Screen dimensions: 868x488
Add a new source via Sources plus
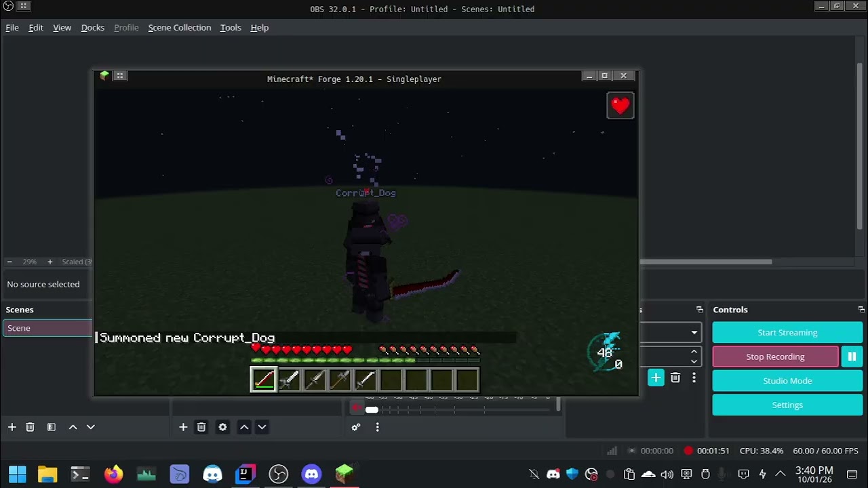(183, 427)
